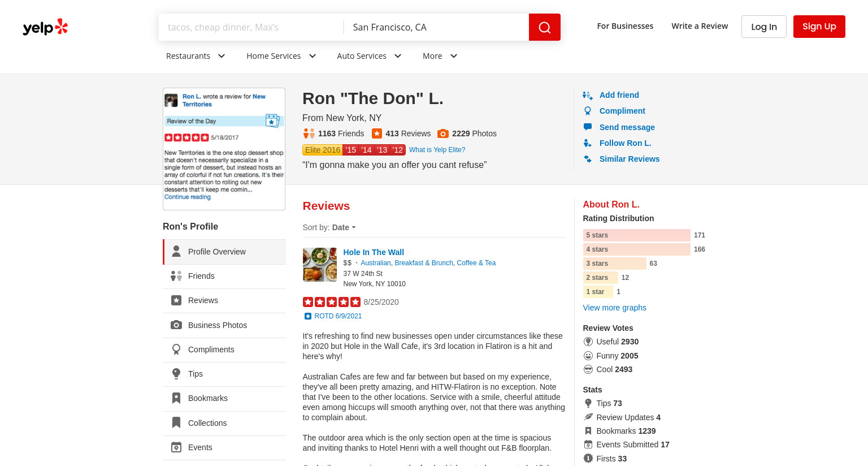Click the New Territories link in review card
The width and height of the screenshot is (868, 466).
pos(224,100)
